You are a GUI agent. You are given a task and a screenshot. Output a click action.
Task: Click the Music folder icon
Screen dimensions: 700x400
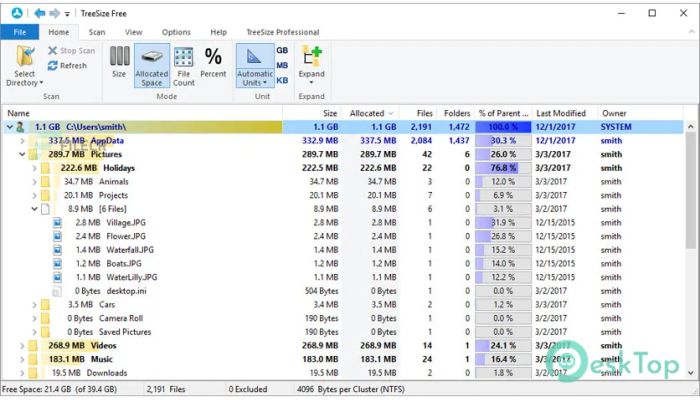point(33,359)
